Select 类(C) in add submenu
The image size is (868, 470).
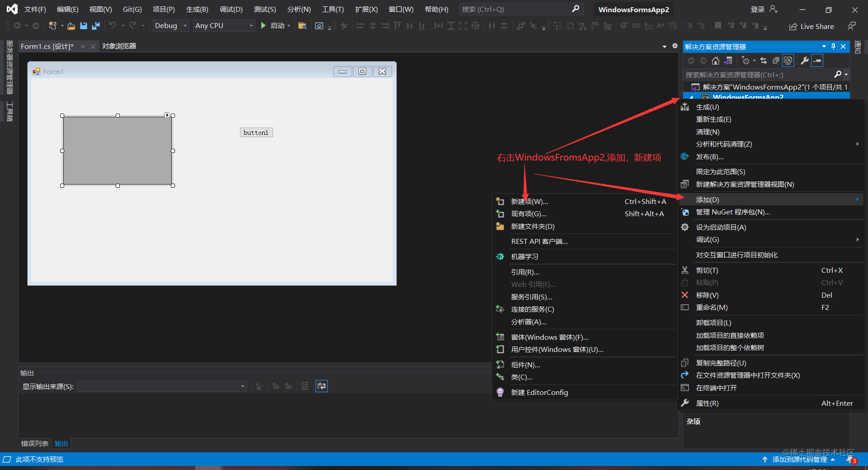(585, 377)
